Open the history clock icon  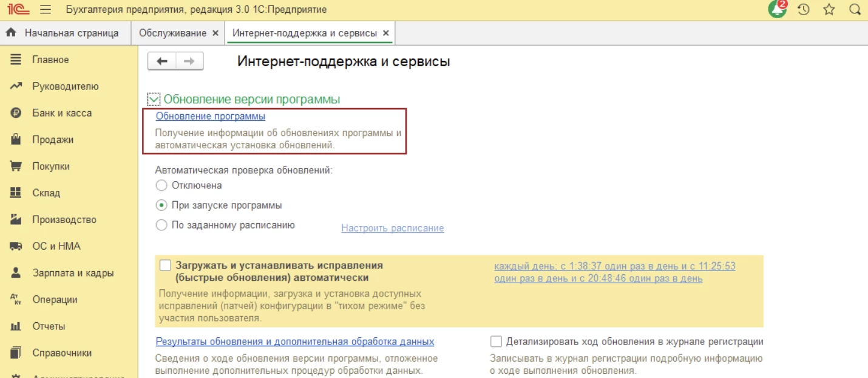[x=804, y=10]
